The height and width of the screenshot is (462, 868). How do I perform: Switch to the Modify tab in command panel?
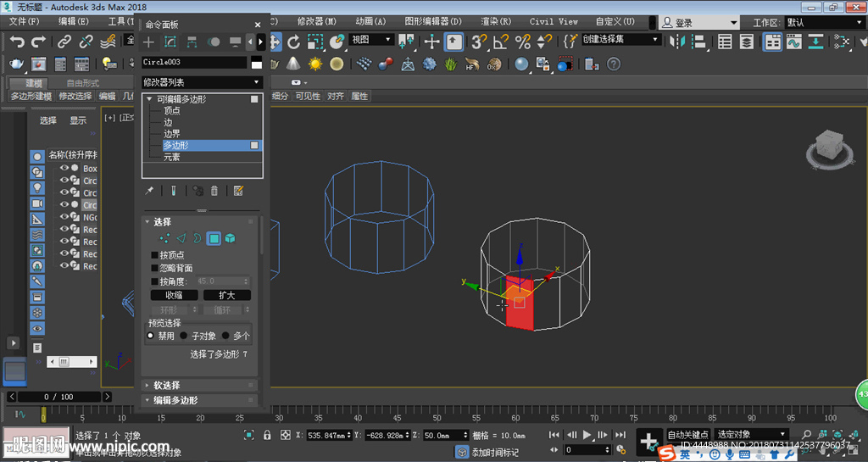pyautogui.click(x=170, y=42)
